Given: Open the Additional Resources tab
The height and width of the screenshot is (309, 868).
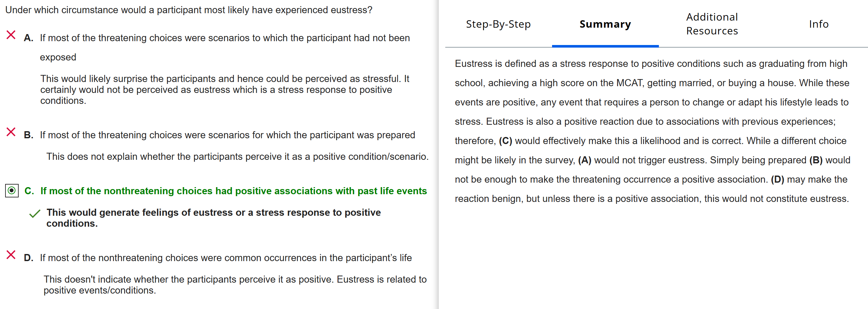Looking at the screenshot, I should tap(712, 24).
